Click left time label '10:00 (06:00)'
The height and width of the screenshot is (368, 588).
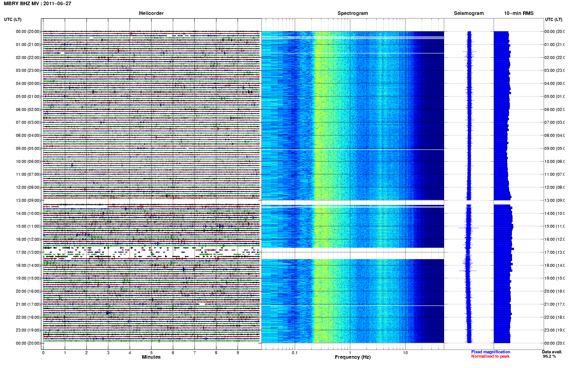click(28, 161)
